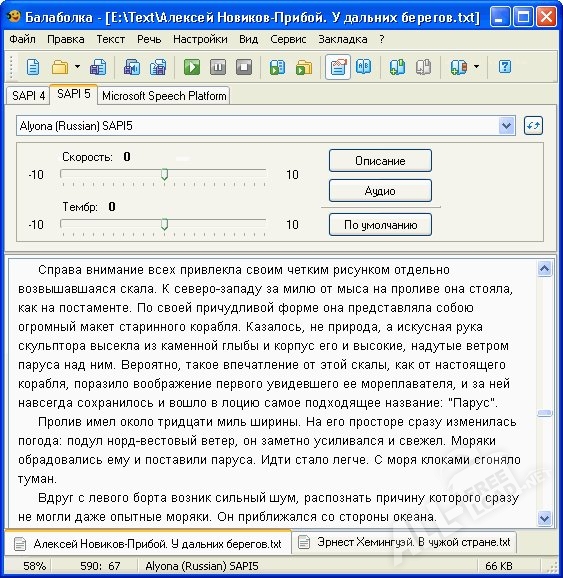This screenshot has height=578, width=563.
Task: Click the Описание button
Action: click(380, 161)
